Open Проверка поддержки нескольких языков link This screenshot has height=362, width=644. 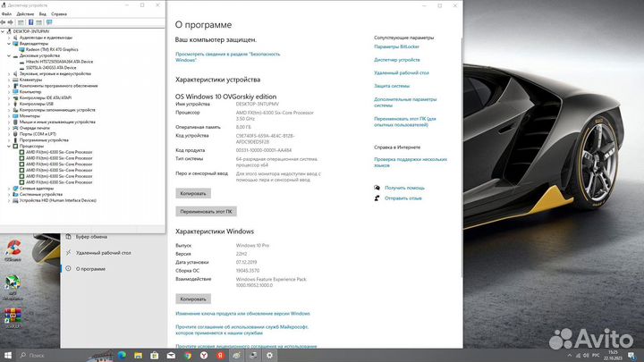click(x=411, y=162)
